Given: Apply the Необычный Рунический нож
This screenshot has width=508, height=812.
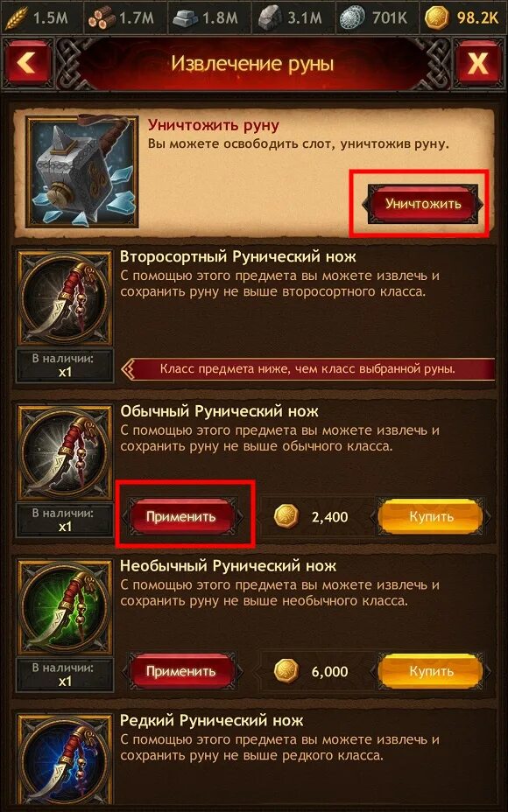Looking at the screenshot, I should coord(181,671).
